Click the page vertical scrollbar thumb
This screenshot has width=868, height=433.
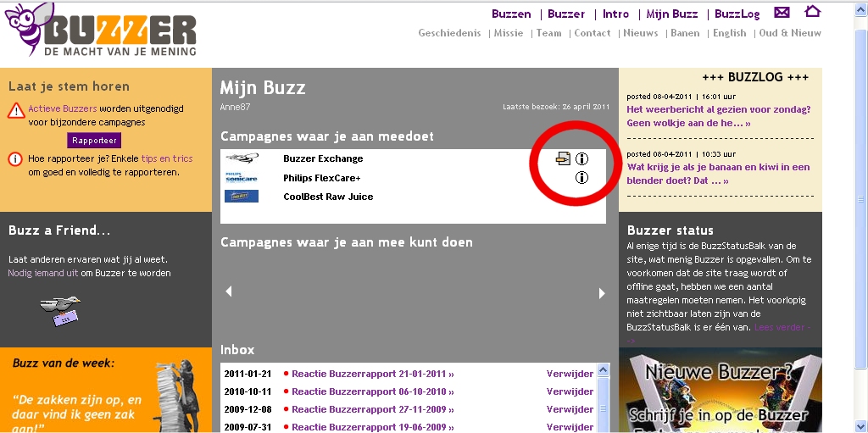(x=861, y=200)
